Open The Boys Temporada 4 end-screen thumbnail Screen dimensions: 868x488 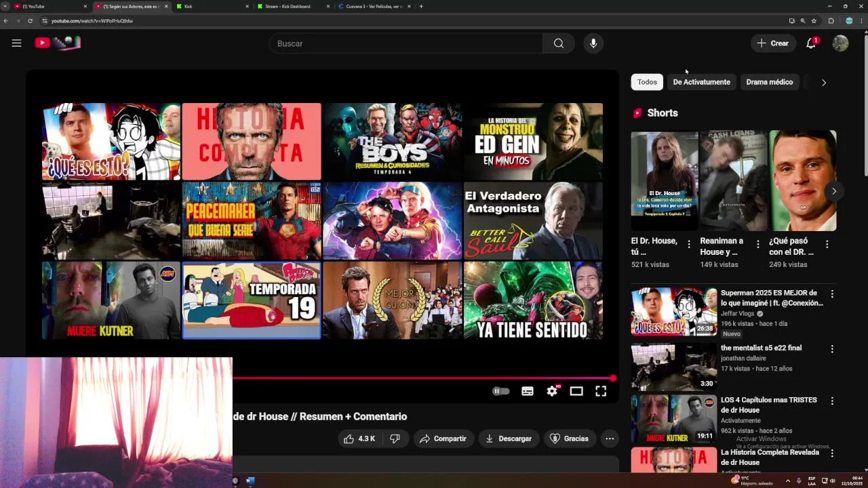point(393,142)
